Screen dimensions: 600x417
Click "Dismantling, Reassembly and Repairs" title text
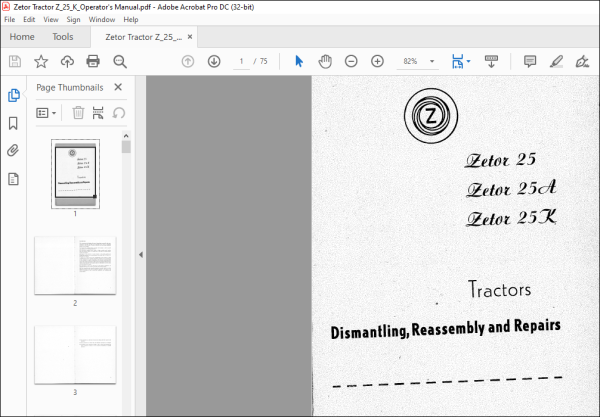tap(445, 329)
